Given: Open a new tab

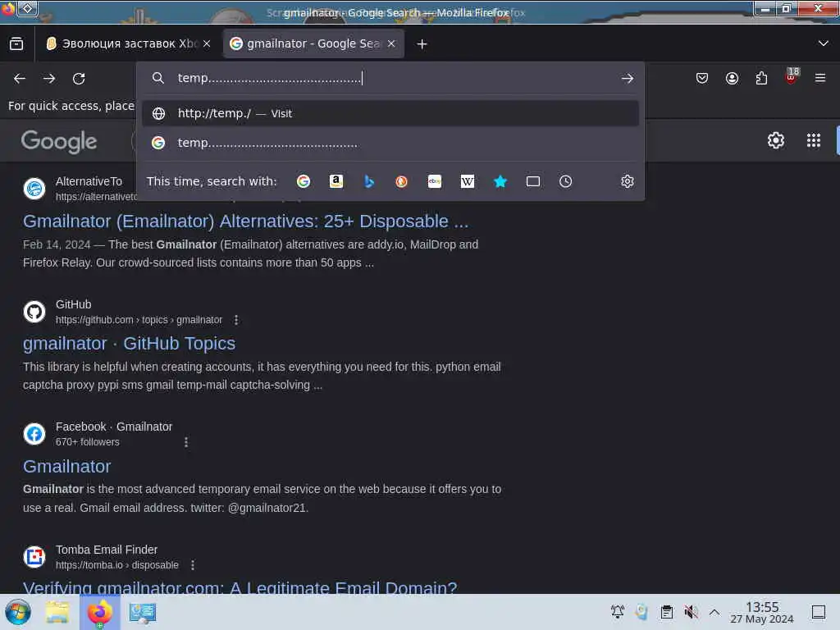Looking at the screenshot, I should click(422, 44).
